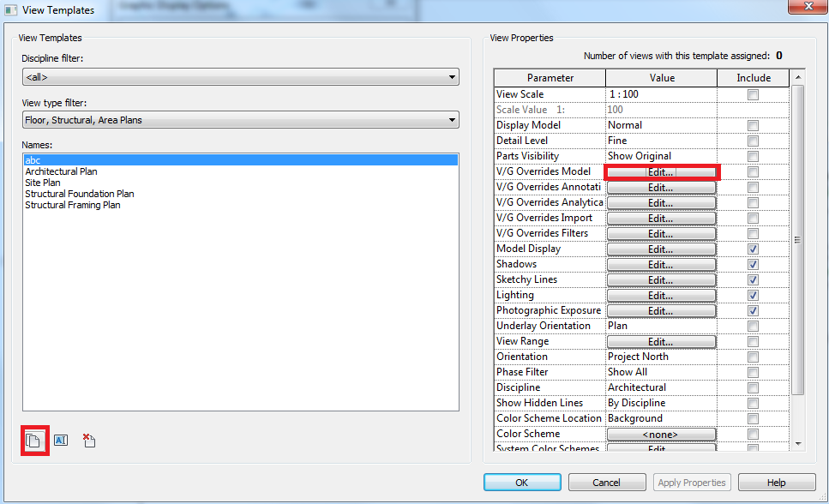The image size is (829, 504).
Task: Click Edit button for Sketchy Lines
Action: [x=661, y=280]
